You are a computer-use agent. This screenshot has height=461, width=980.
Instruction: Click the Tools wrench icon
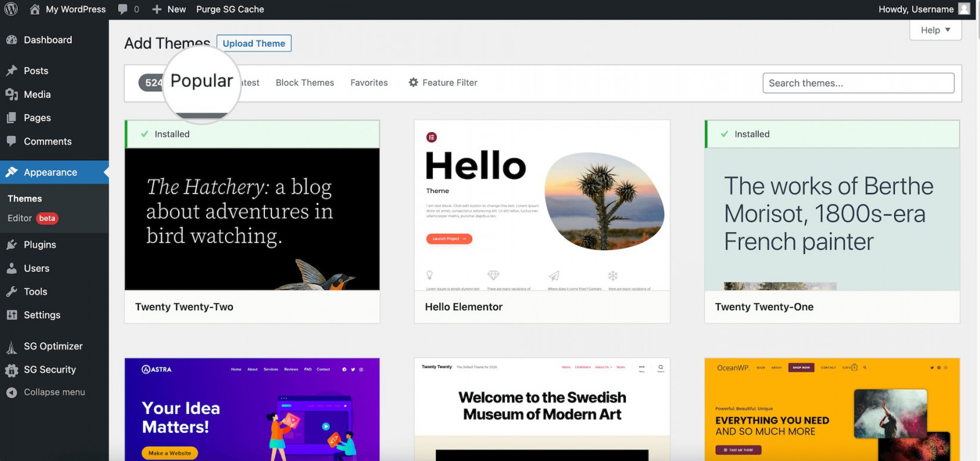pyautogui.click(x=11, y=292)
